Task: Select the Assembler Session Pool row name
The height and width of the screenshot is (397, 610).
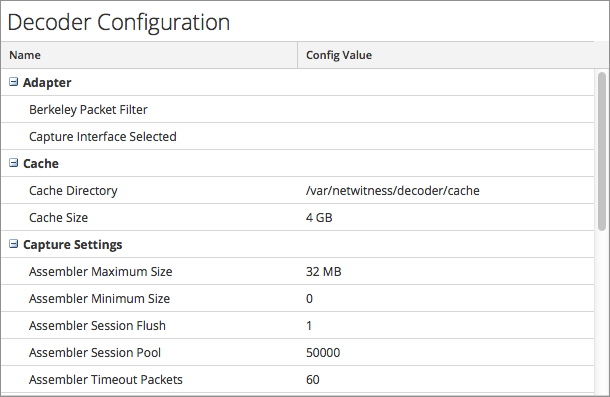Action: coord(95,353)
